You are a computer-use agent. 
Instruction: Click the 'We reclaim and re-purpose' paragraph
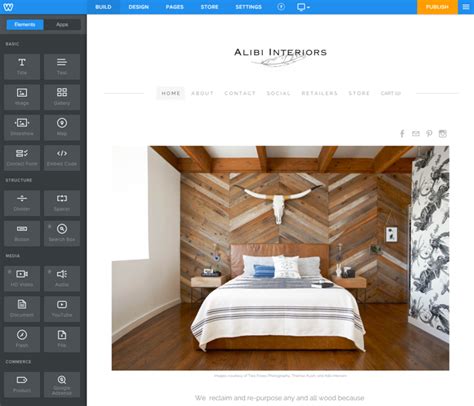279,398
